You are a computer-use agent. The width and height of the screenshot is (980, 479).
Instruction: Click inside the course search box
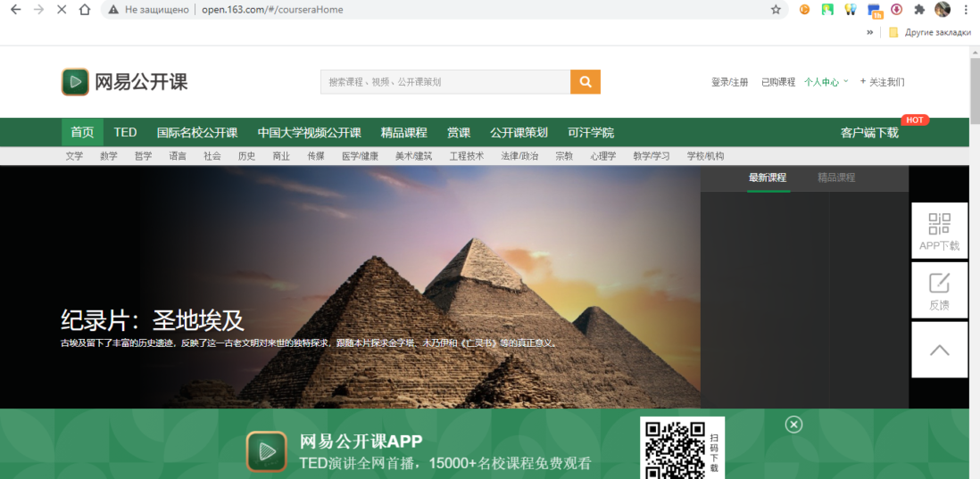[x=445, y=82]
